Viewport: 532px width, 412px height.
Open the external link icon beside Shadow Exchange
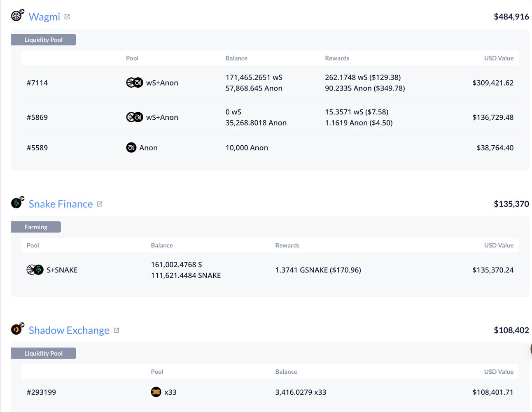117,331
